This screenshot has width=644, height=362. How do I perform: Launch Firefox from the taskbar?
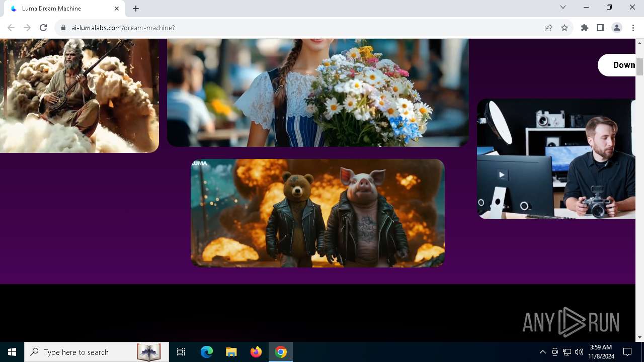pyautogui.click(x=256, y=352)
